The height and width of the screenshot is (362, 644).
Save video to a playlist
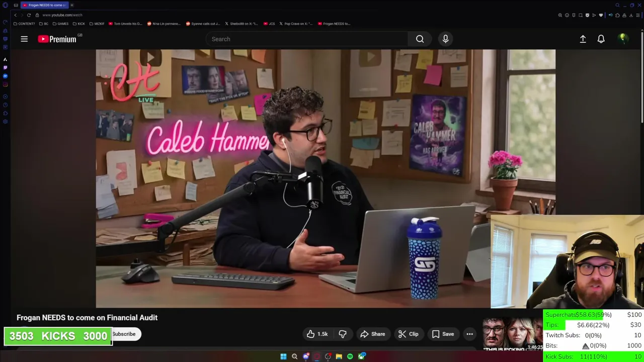[x=443, y=334]
